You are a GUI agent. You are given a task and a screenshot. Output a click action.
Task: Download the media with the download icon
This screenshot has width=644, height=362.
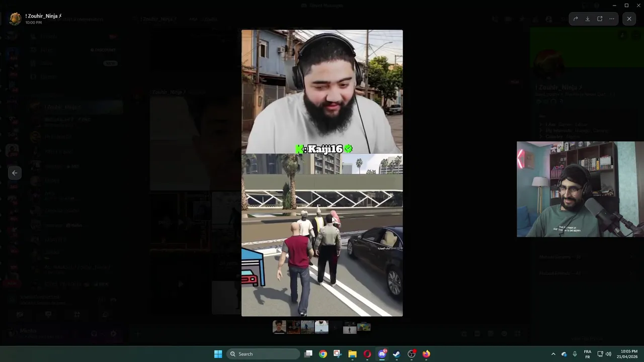pyautogui.click(x=588, y=19)
